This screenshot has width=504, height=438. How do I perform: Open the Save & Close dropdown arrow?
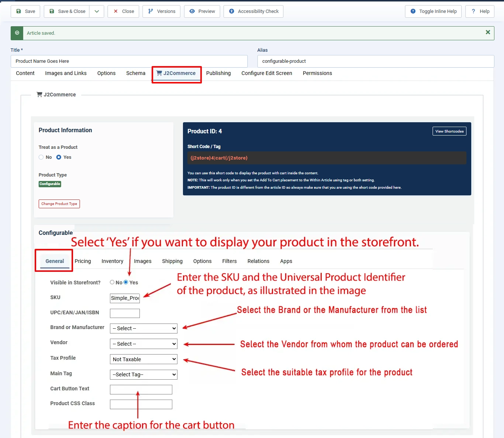point(97,11)
